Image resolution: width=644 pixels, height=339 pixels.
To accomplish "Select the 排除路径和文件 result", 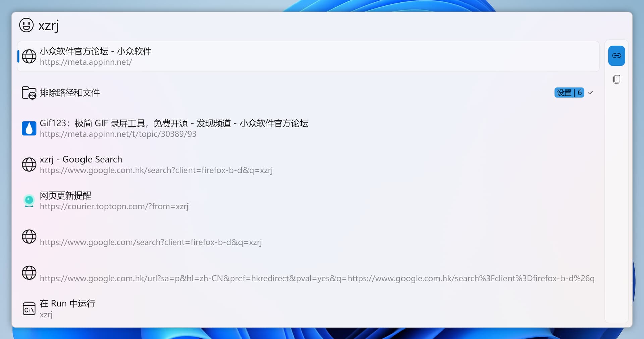I will coord(70,93).
